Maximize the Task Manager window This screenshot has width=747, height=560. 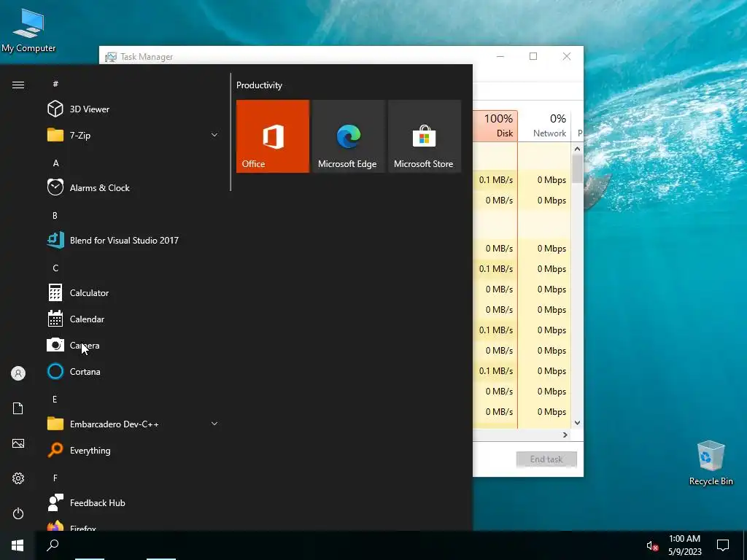click(x=533, y=56)
